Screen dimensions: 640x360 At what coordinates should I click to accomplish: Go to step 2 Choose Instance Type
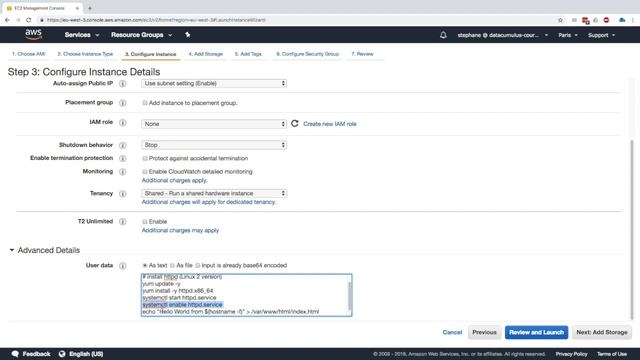[85, 54]
